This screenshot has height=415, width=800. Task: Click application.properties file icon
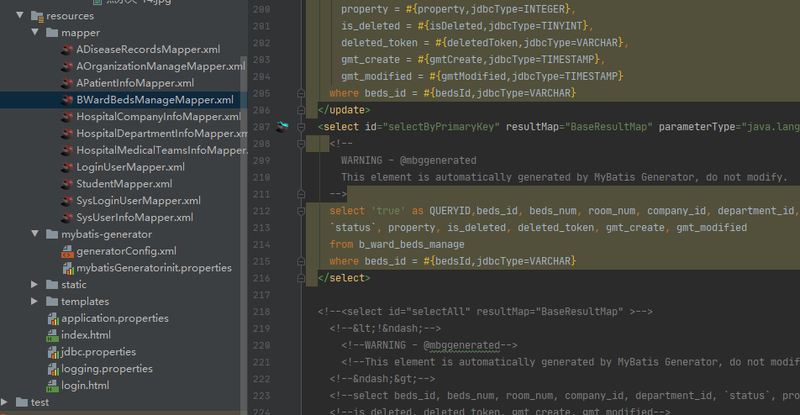click(x=53, y=319)
